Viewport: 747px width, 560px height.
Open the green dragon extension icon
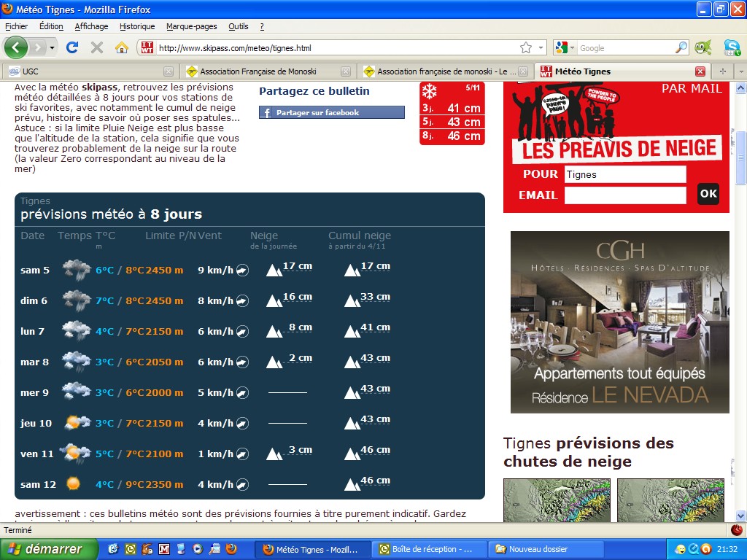(703, 47)
